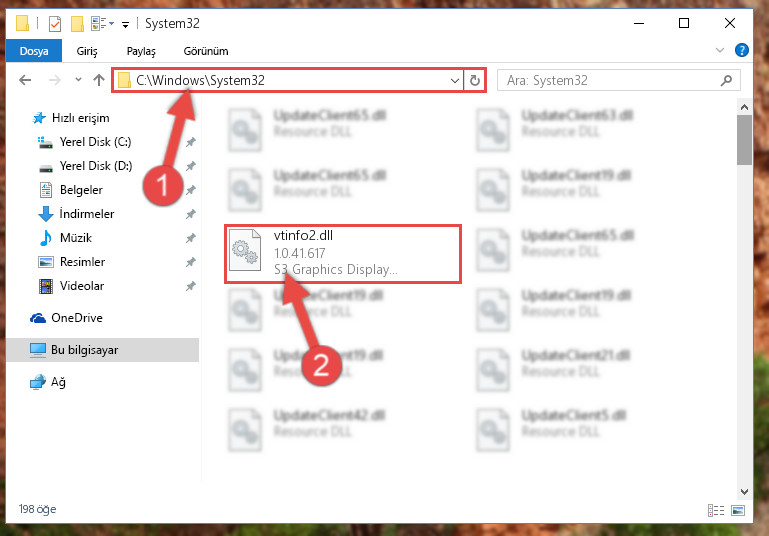This screenshot has height=536, width=769.
Task: Go up one folder level
Action: pyautogui.click(x=99, y=80)
